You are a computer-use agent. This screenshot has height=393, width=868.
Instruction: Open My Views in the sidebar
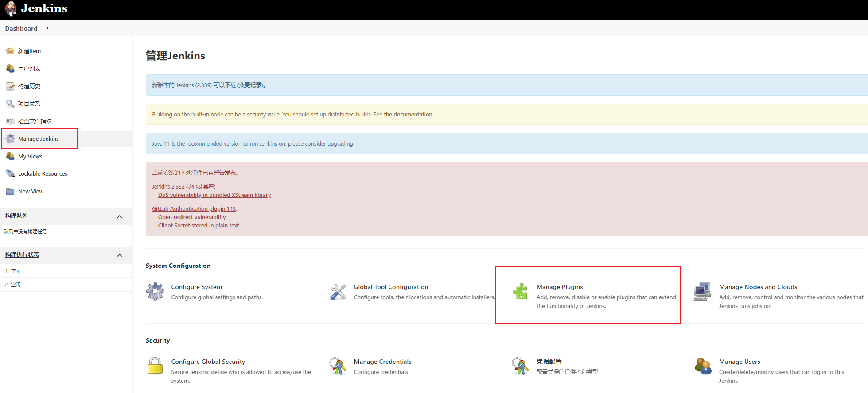[x=30, y=156]
